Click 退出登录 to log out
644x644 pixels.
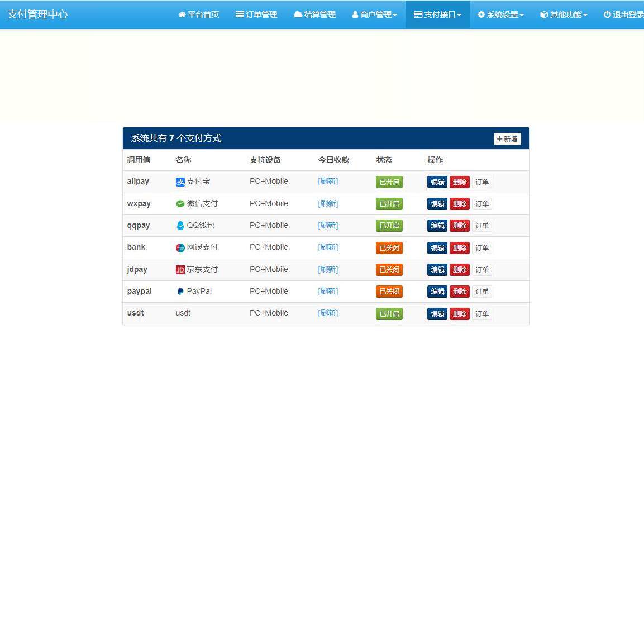point(623,15)
